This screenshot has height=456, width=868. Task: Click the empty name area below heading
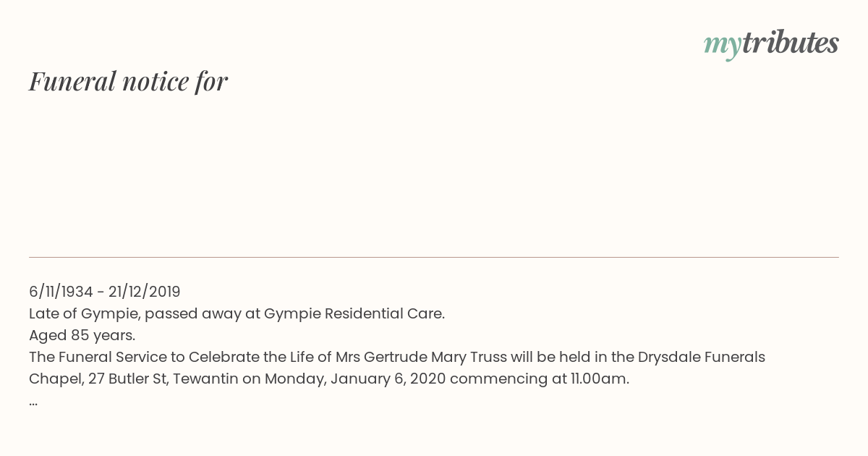tap(434, 174)
